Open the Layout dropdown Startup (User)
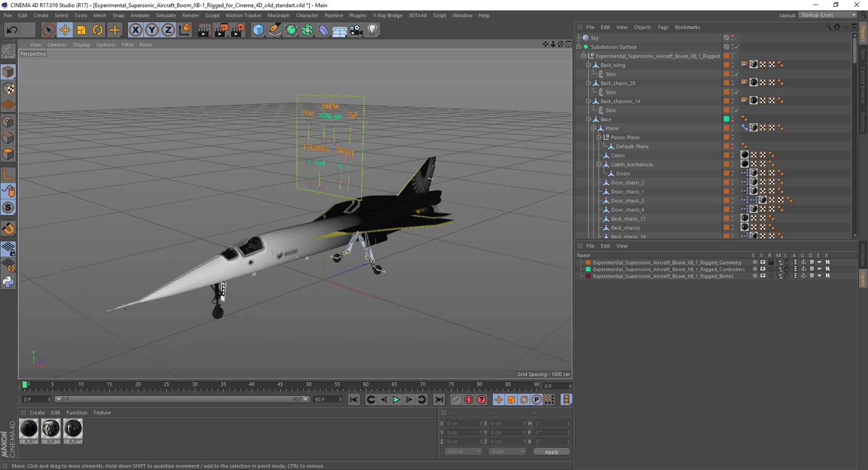 click(828, 15)
